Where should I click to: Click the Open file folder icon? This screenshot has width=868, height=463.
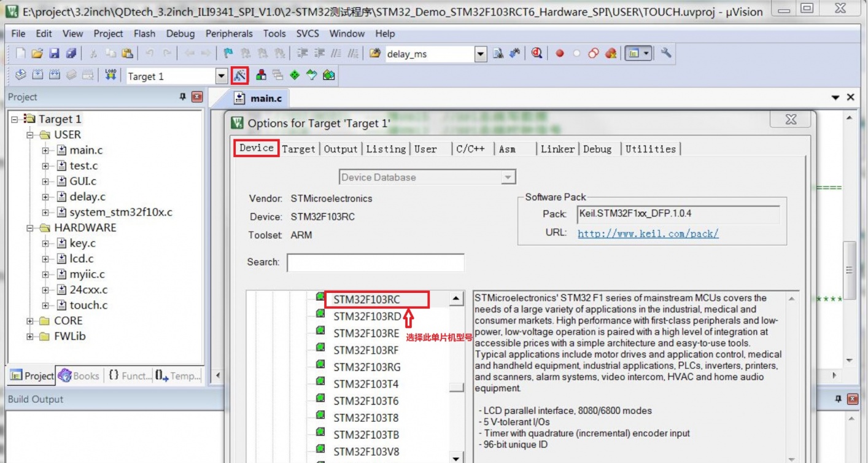37,53
